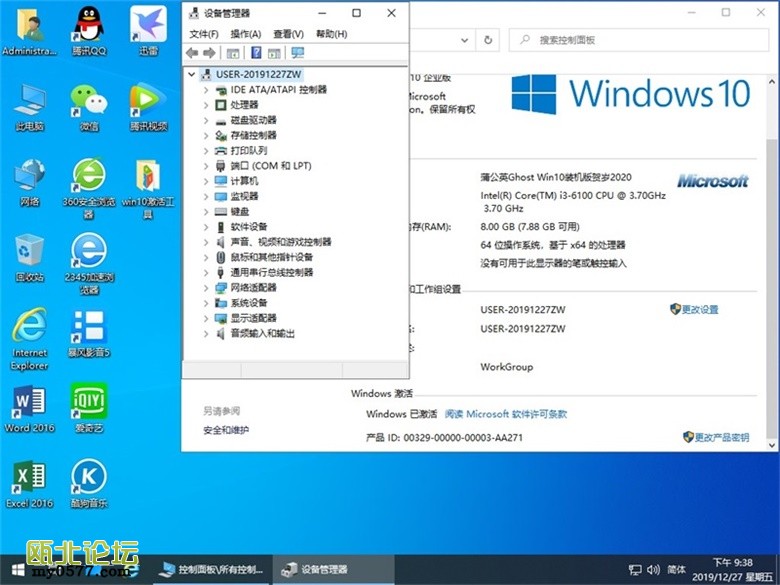The width and height of the screenshot is (780, 585).
Task: Open the 360安全浏览器 desktop icon
Action: [x=88, y=178]
